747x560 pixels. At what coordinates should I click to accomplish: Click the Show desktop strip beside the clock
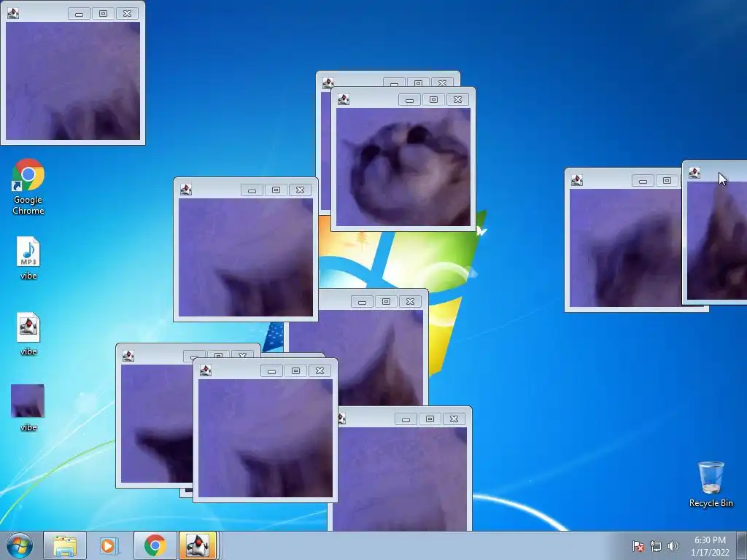pos(742,545)
